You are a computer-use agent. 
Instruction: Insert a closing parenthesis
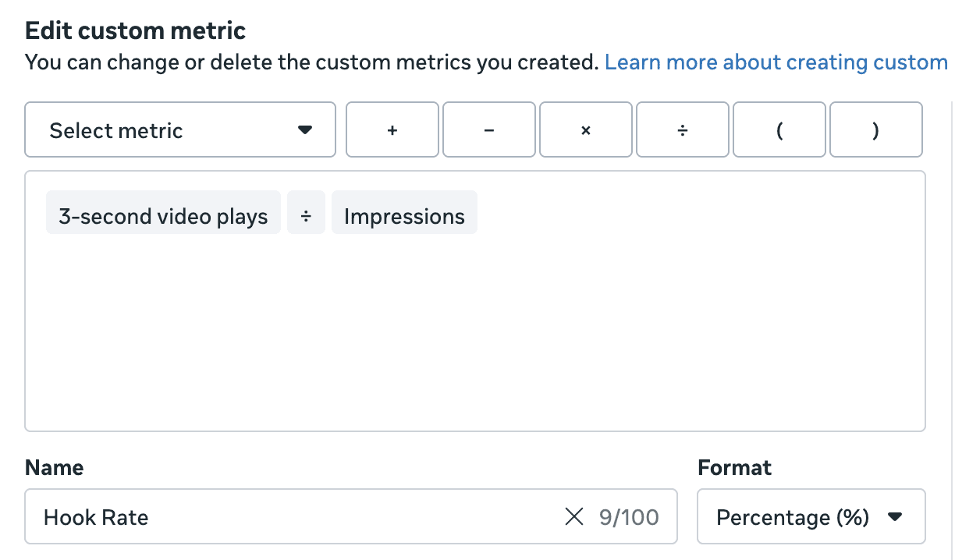coord(875,129)
